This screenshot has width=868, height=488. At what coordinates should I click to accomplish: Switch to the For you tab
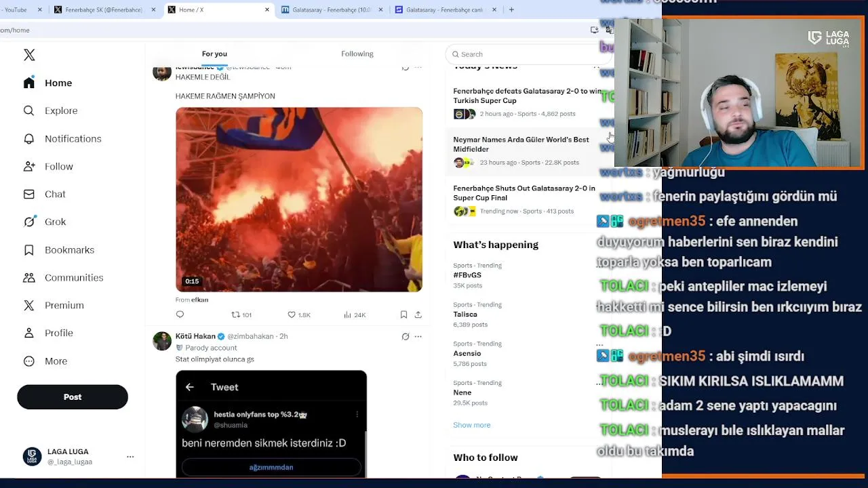tap(214, 54)
